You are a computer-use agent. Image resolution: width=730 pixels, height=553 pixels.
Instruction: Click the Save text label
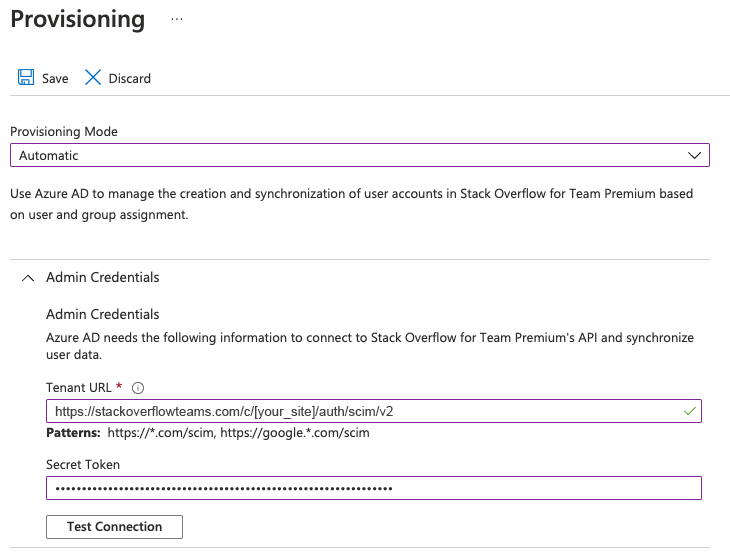click(x=55, y=79)
